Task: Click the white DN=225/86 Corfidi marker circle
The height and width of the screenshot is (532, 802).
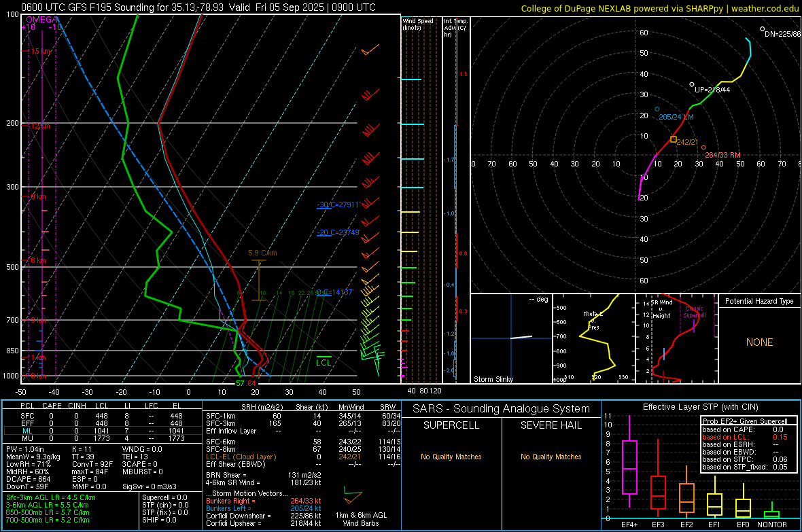Action: (763, 29)
